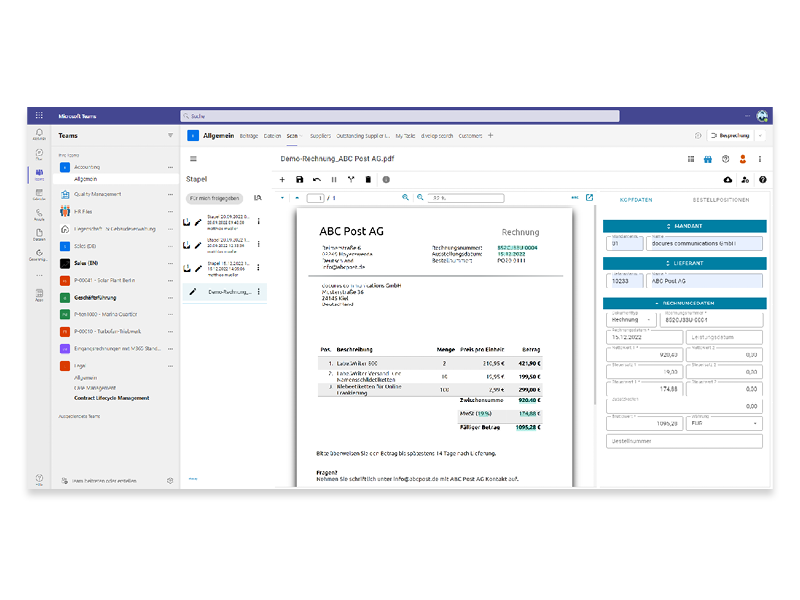The height and width of the screenshot is (600, 800).
Task: Click the pause icon in the toolbar
Action: click(334, 180)
